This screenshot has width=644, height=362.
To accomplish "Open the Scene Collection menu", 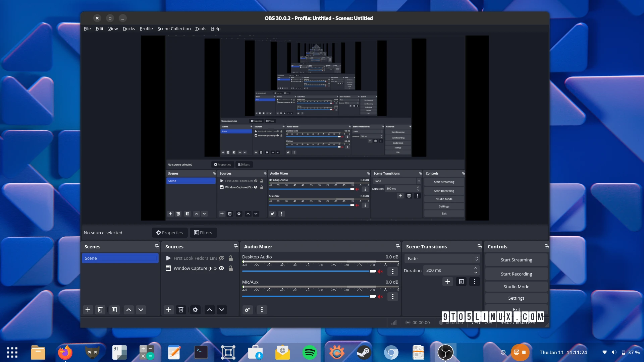I will tap(174, 28).
